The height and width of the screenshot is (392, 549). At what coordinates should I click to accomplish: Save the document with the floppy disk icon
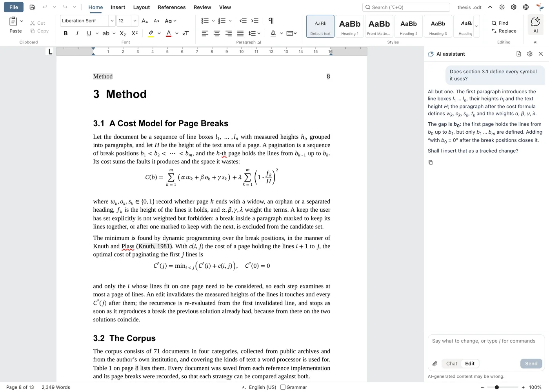pyautogui.click(x=32, y=7)
